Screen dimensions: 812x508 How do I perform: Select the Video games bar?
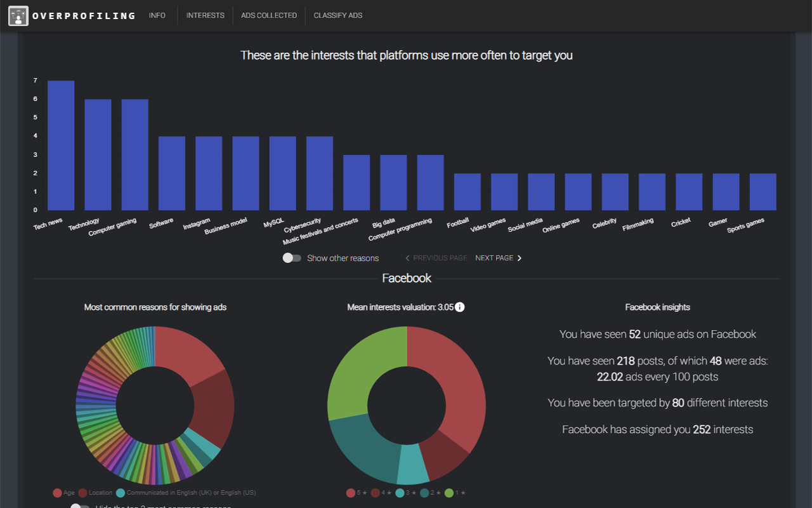pyautogui.click(x=504, y=192)
